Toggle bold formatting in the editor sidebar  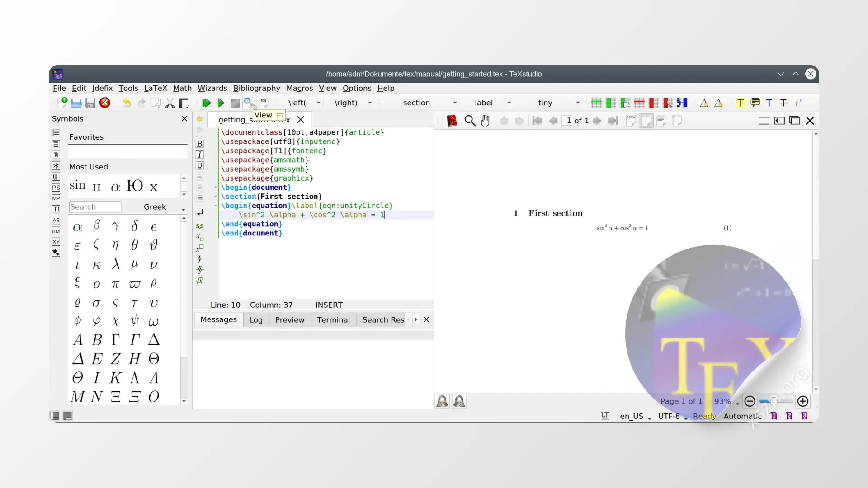[x=199, y=143]
